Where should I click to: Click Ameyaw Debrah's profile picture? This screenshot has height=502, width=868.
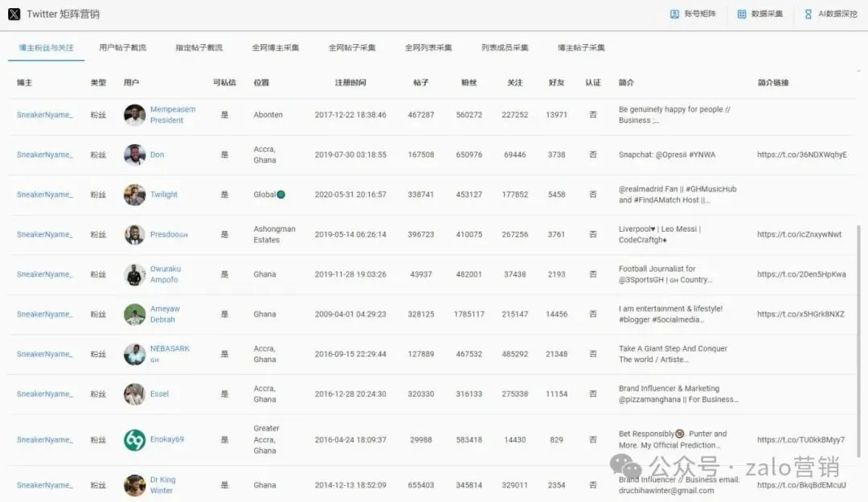click(x=133, y=314)
